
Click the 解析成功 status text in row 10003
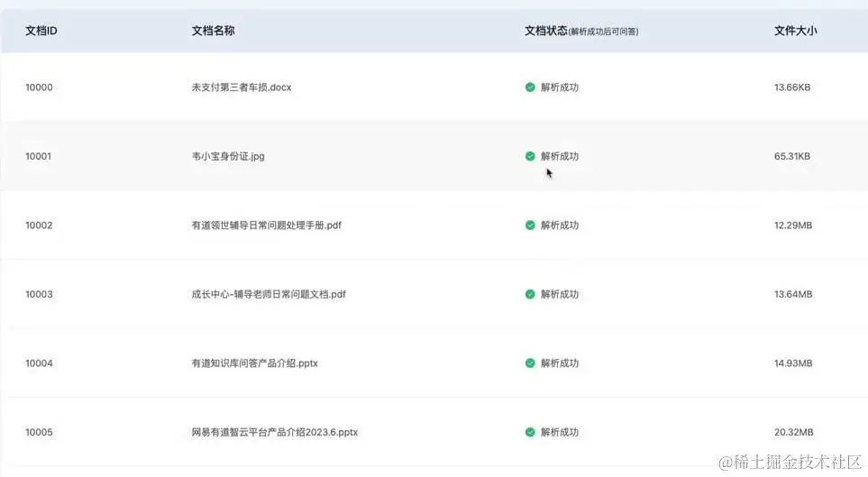[560, 294]
